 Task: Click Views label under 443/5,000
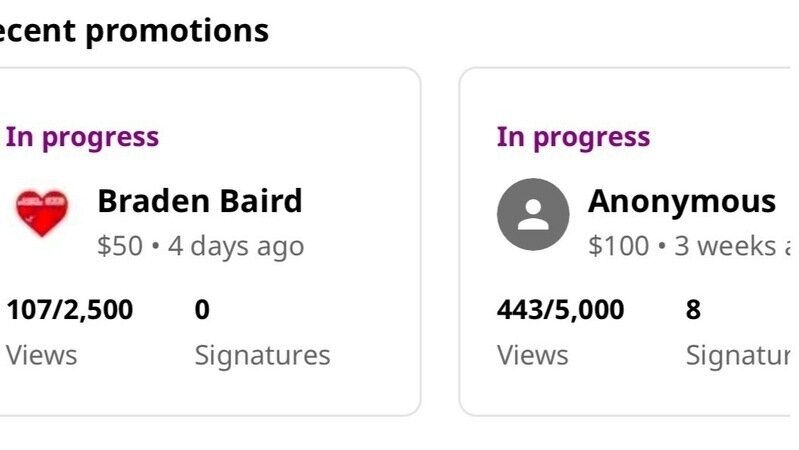[532, 355]
